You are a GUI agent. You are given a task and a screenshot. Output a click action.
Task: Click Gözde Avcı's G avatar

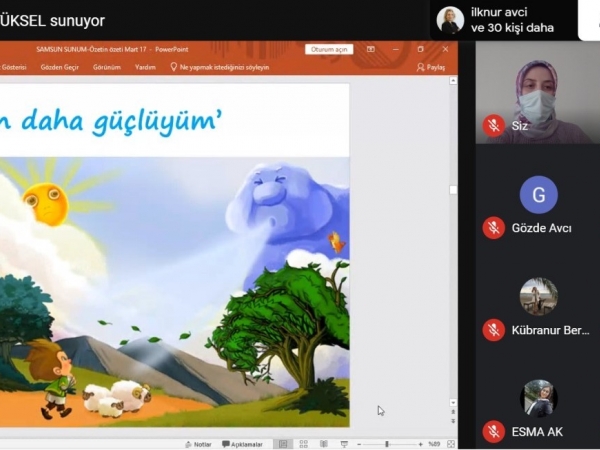coord(538,195)
